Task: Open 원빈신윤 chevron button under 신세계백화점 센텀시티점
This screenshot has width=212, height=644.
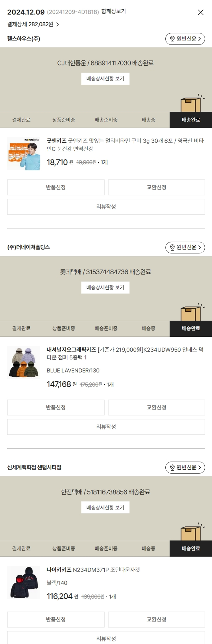Action: point(185,468)
